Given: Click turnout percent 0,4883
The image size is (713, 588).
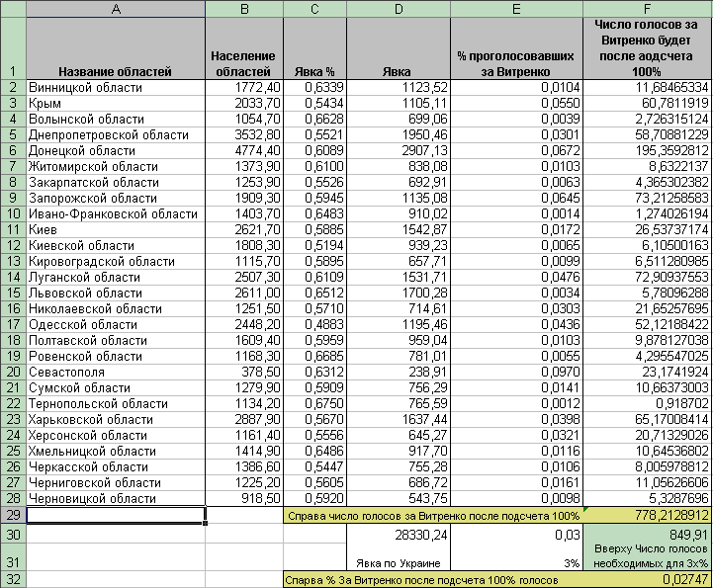Looking at the screenshot, I should pyautogui.click(x=314, y=324).
